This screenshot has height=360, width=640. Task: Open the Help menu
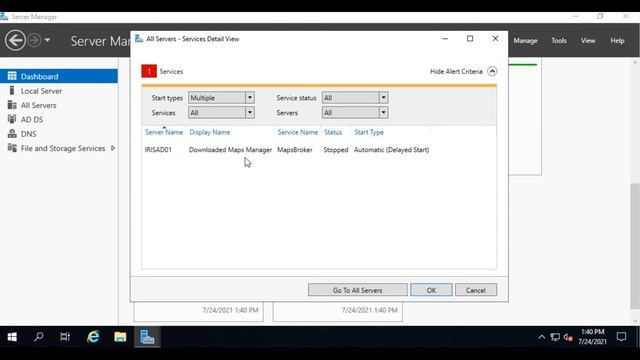(617, 40)
